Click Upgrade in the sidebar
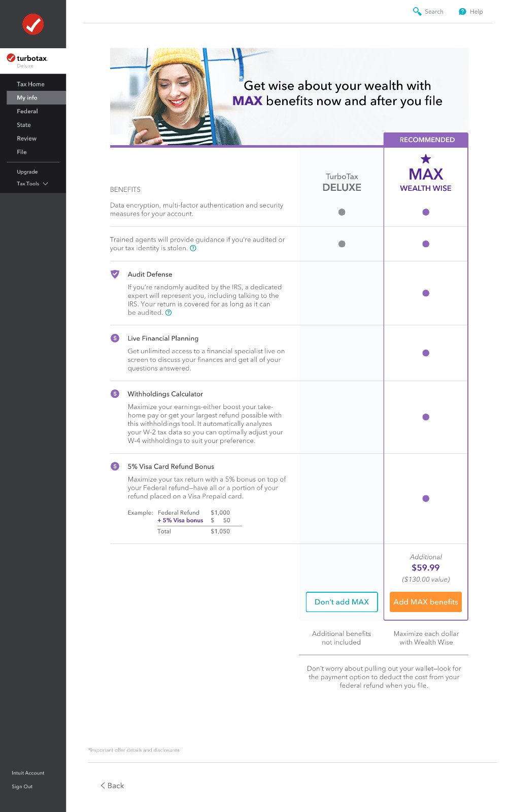This screenshot has height=812, width=509. [x=27, y=172]
